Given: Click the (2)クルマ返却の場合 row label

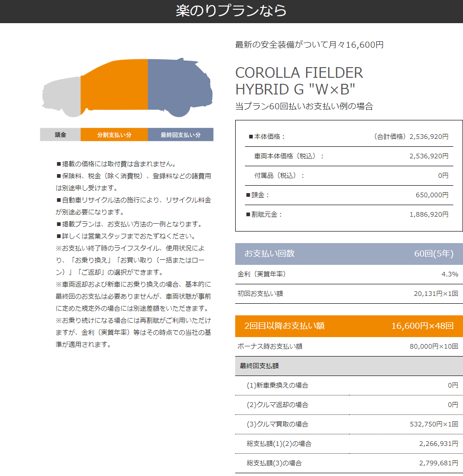Looking at the screenshot, I should click(x=277, y=405).
